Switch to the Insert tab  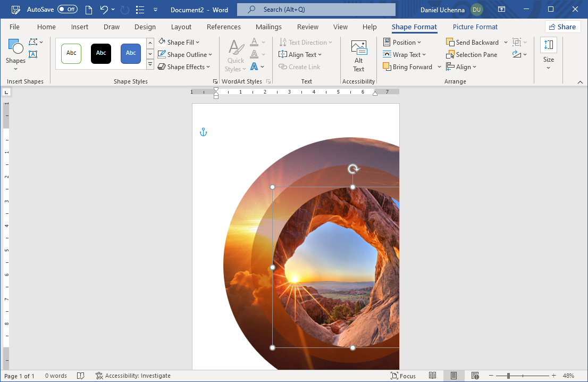80,27
